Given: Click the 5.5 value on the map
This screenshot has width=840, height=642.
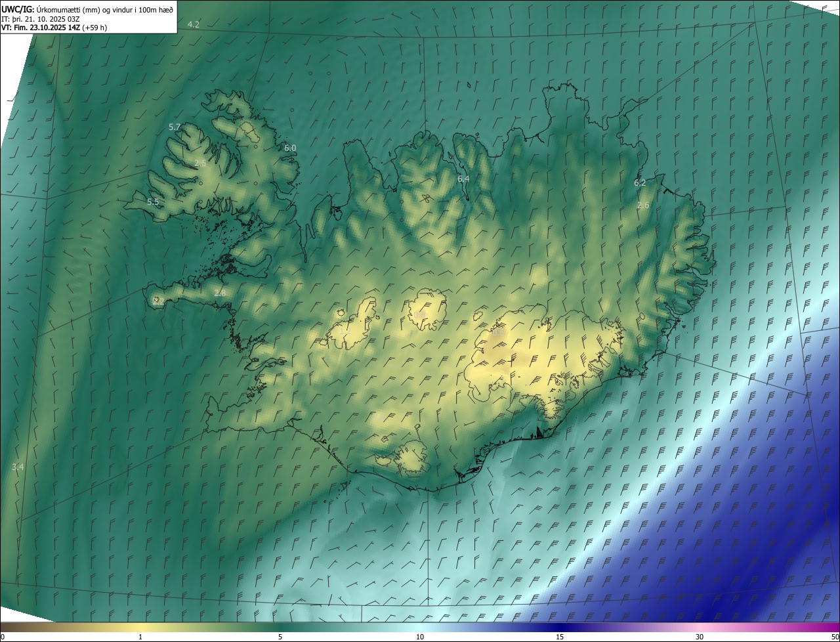Looking at the screenshot, I should 153,202.
